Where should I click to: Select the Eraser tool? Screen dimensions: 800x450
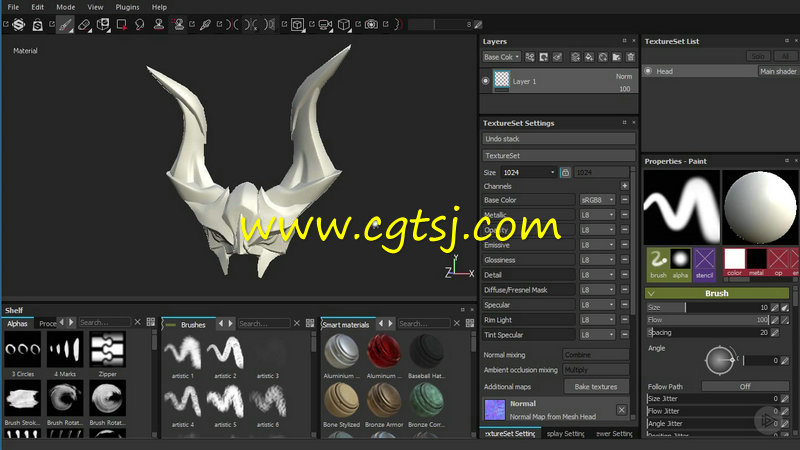click(x=84, y=24)
